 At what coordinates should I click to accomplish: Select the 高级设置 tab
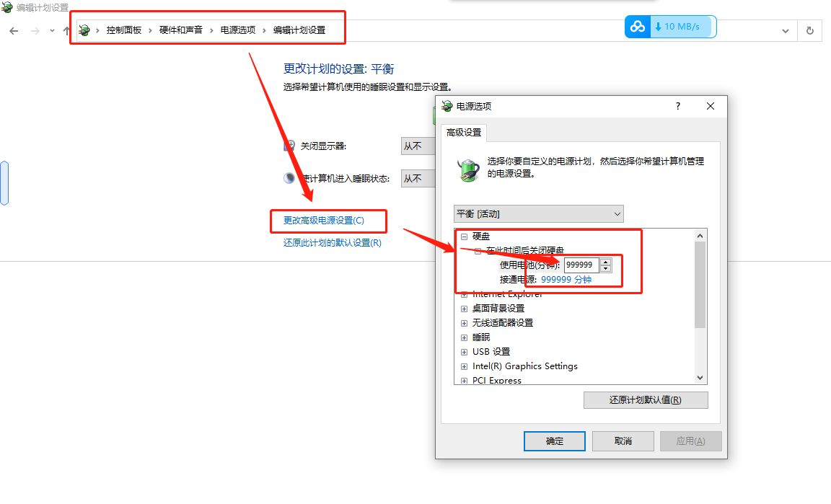point(464,133)
